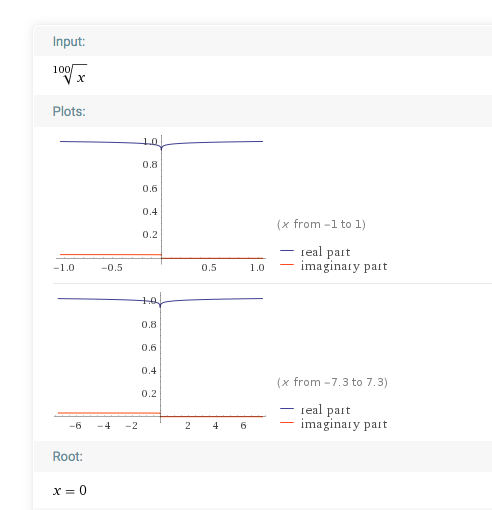Select "real part" legend label of second plot

(325, 410)
